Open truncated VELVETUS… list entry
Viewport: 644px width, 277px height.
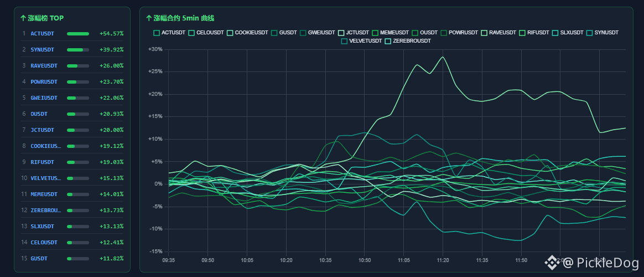click(45, 178)
